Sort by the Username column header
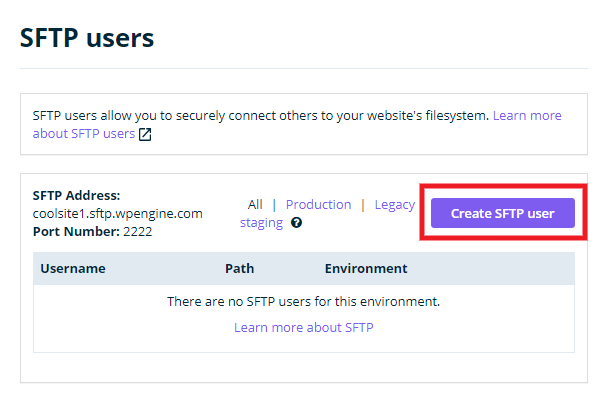Viewport: 610px width, 401px height. click(73, 268)
